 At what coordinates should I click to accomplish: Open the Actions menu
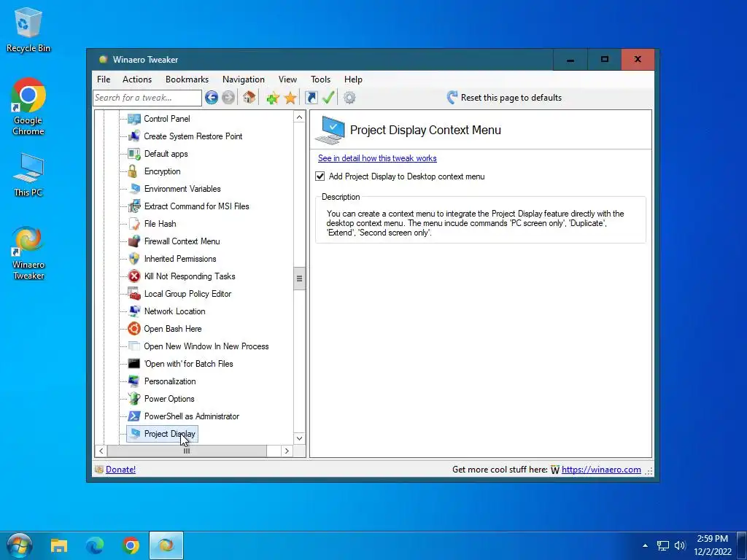[137, 79]
